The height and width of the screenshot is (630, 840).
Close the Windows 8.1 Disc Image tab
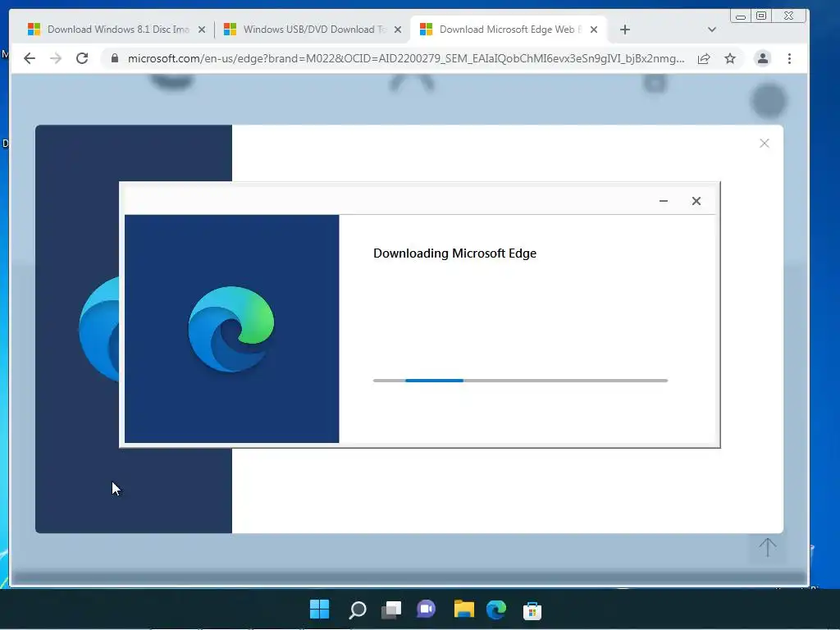(x=202, y=30)
